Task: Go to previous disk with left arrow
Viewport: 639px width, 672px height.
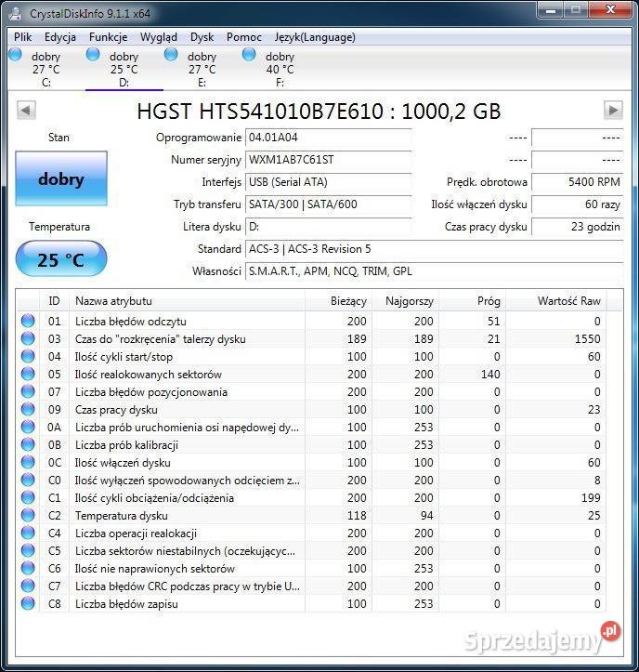Action: [26, 111]
